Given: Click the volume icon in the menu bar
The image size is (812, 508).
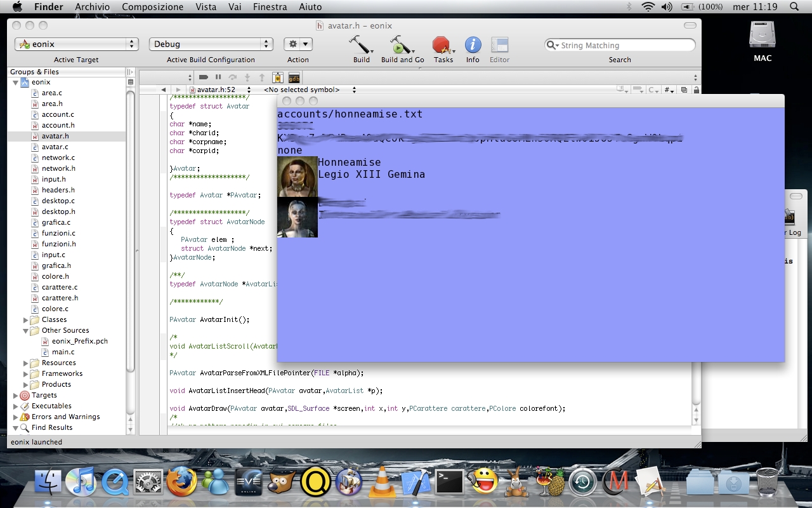Looking at the screenshot, I should (666, 7).
